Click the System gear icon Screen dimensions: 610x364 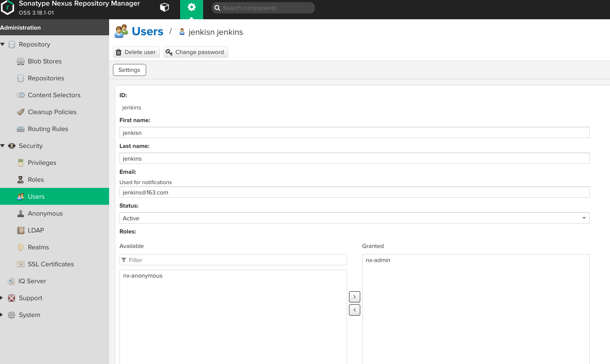click(x=12, y=315)
